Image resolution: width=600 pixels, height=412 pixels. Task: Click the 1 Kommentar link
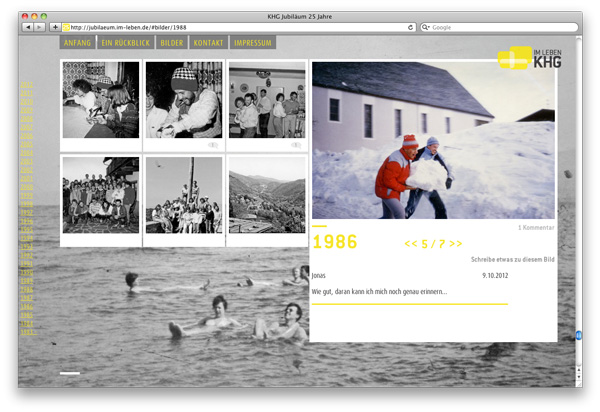(536, 228)
